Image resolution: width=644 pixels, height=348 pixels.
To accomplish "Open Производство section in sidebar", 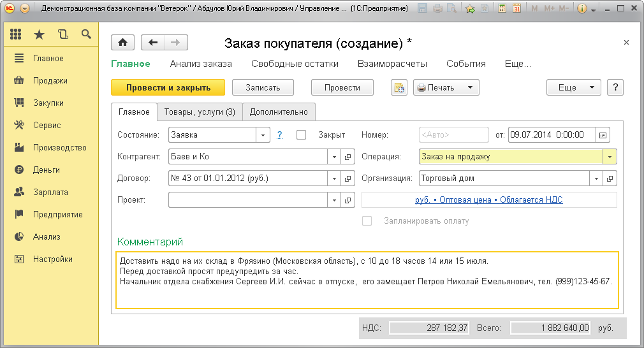I will pos(52,147).
